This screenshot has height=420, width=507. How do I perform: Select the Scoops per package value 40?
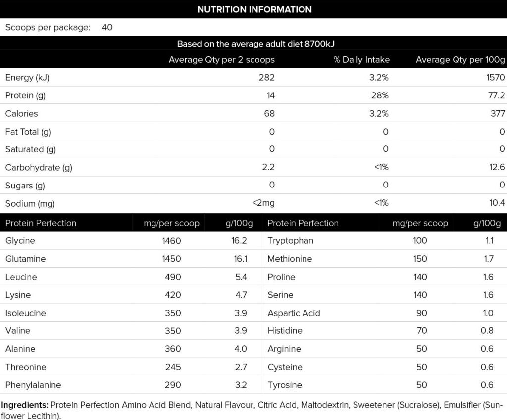coord(107,27)
